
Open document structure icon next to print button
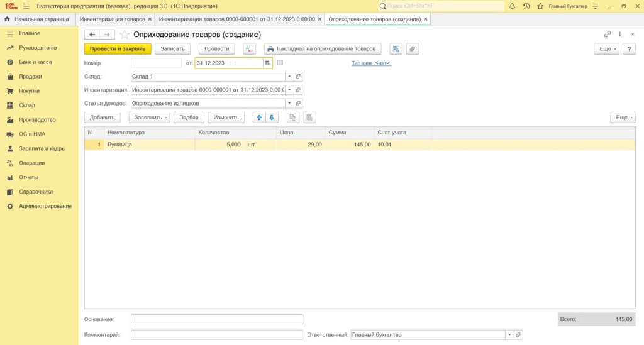(x=396, y=49)
